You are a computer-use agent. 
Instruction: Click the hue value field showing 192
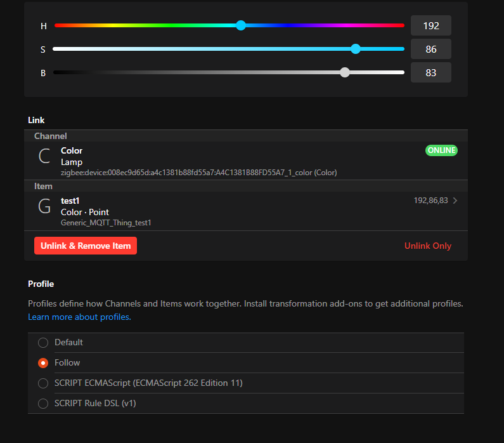431,25
